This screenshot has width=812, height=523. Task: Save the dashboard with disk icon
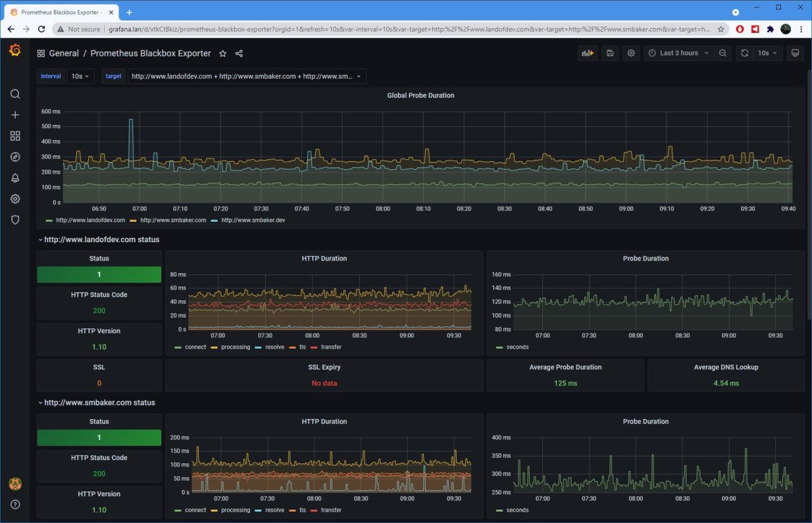610,53
